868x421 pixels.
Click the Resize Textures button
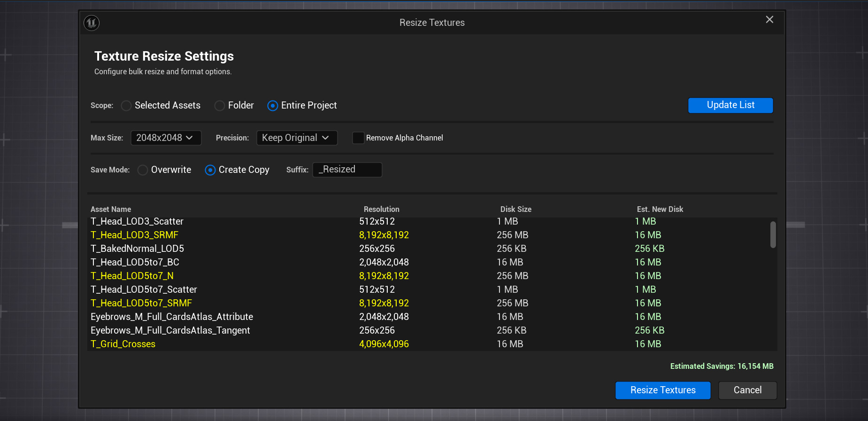663,390
